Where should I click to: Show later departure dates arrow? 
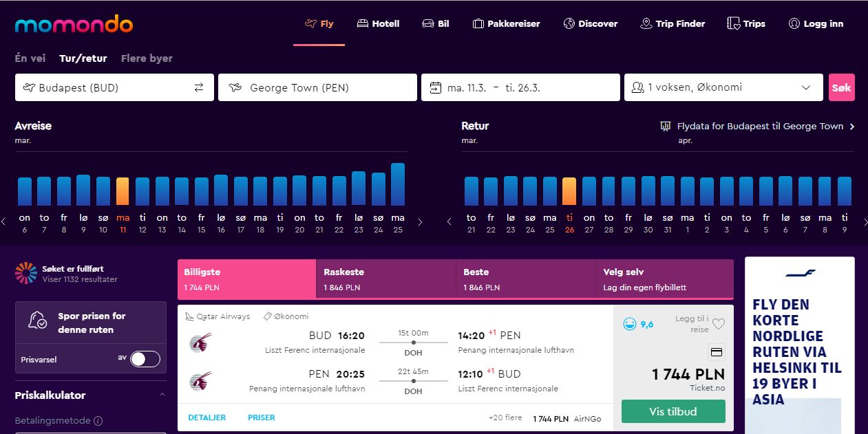[x=420, y=222]
